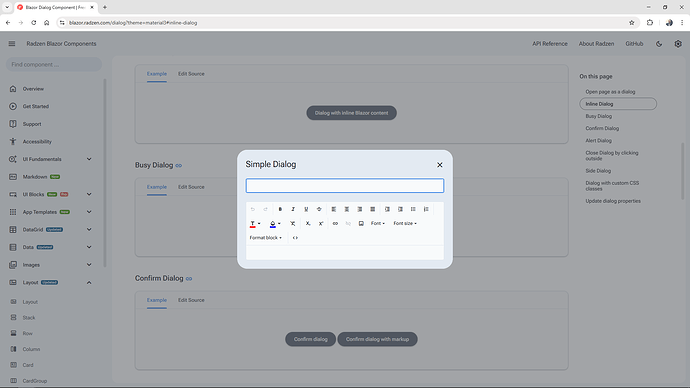The image size is (690, 388).
Task: Remove link using the unlink icon
Action: click(348, 223)
